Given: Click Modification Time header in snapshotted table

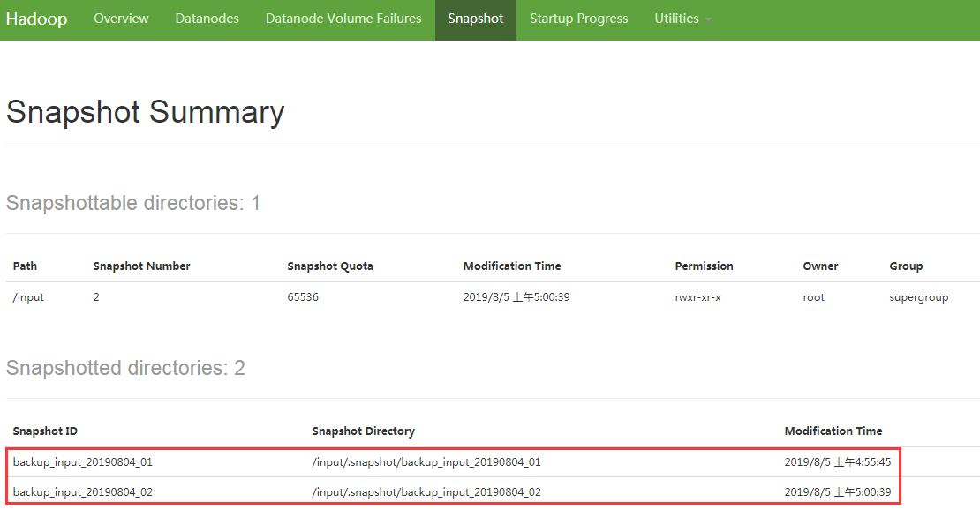Looking at the screenshot, I should click(833, 431).
